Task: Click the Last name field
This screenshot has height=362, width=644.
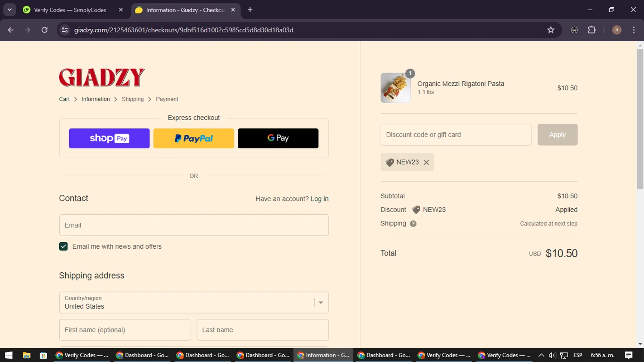Action: pyautogui.click(x=263, y=330)
